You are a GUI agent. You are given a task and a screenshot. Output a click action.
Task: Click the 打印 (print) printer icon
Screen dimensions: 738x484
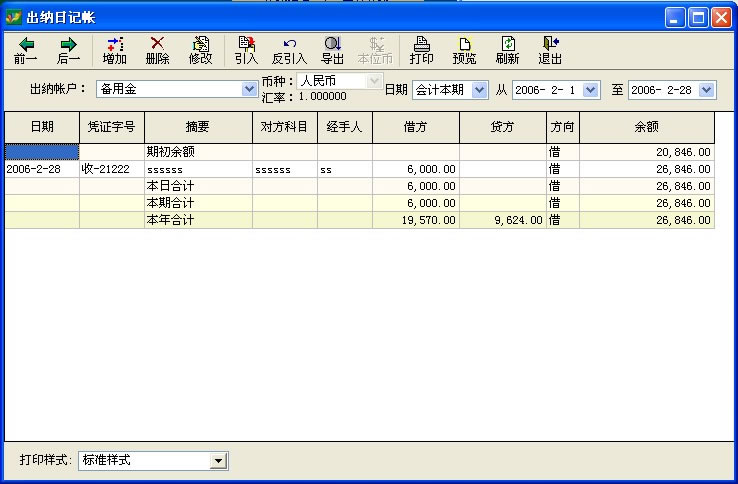[422, 44]
